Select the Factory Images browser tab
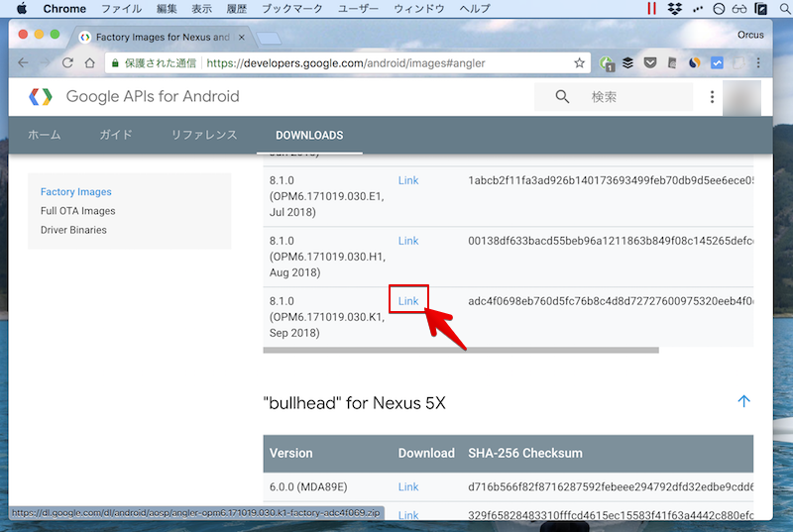 (163, 37)
